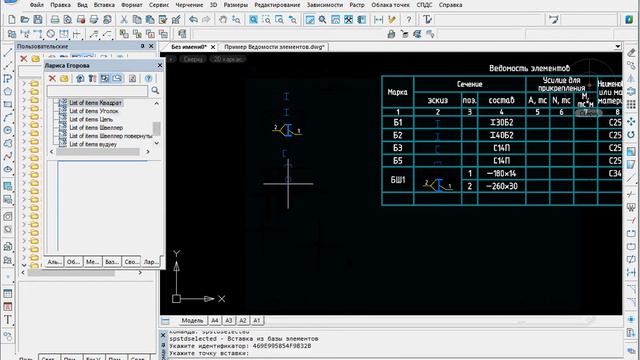Open an existing file with folder icon
The height and width of the screenshot is (360, 640).
click(25, 20)
